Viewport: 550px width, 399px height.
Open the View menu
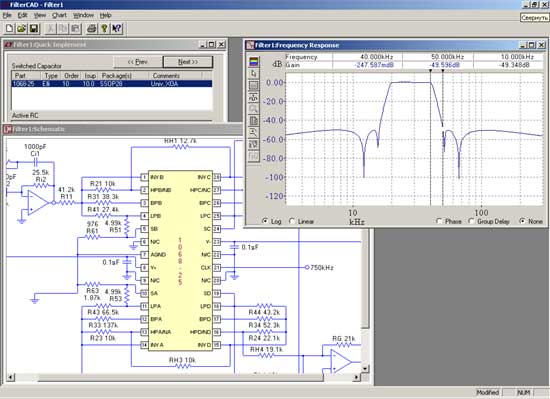coord(40,15)
